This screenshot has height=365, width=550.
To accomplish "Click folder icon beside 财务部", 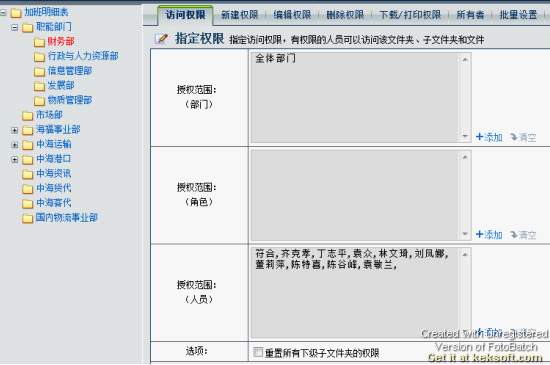I will [39, 42].
